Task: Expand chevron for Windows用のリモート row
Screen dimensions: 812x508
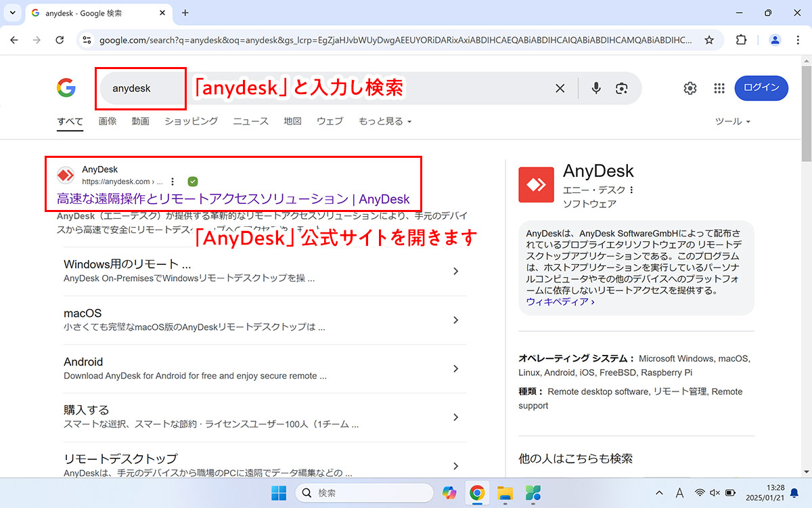Action: pos(455,271)
